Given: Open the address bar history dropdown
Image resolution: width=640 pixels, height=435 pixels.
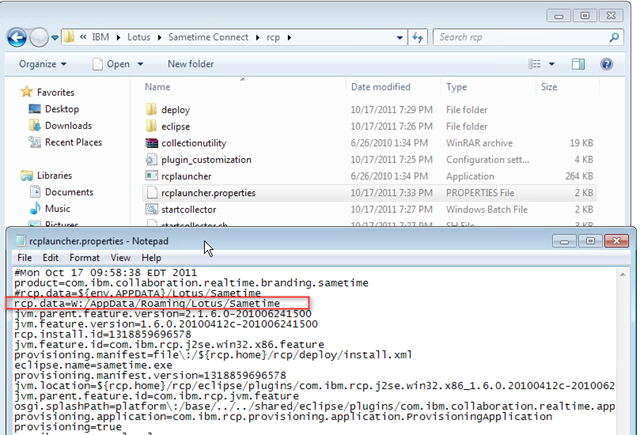Looking at the screenshot, I should click(400, 38).
